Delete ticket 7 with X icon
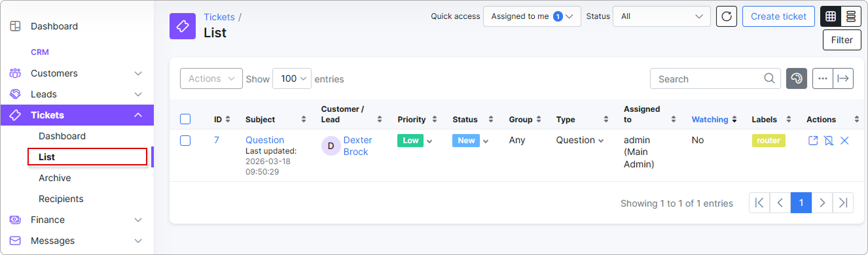 pyautogui.click(x=844, y=141)
